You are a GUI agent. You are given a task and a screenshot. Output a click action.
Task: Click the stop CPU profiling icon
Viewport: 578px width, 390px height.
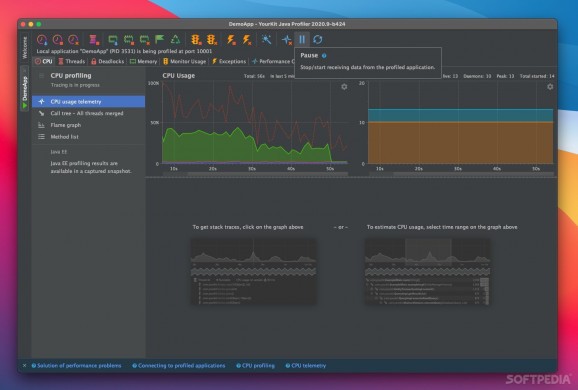58,39
